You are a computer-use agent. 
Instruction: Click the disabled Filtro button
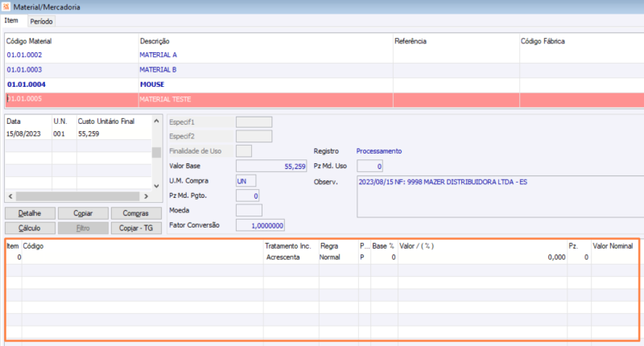click(83, 229)
